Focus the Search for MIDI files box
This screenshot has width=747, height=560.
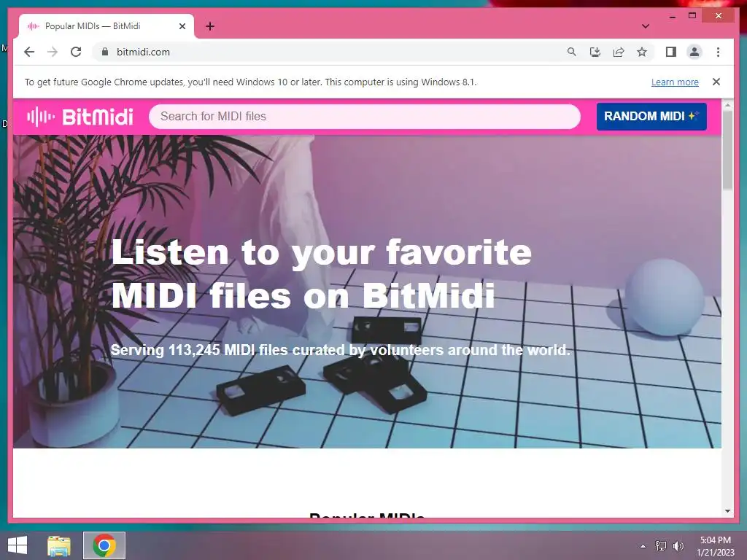pos(365,117)
